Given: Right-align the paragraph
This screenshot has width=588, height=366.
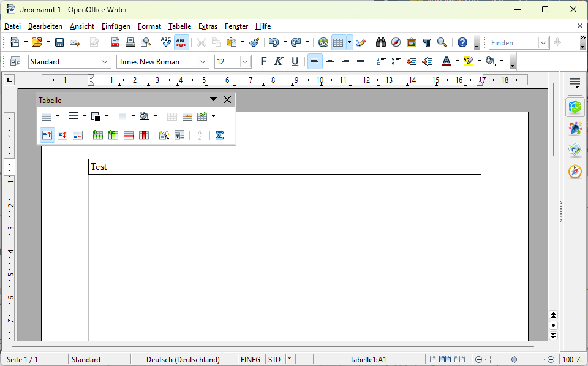Looking at the screenshot, I should coord(345,61).
